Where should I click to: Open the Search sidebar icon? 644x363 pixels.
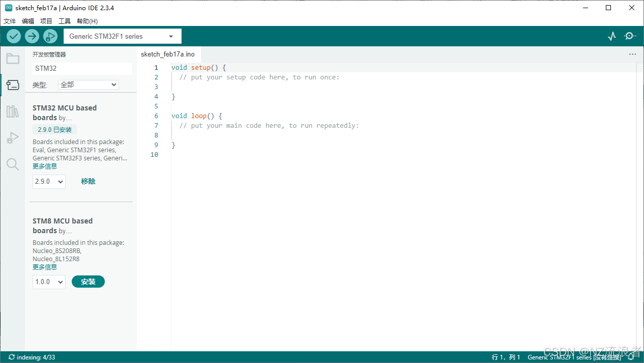click(x=13, y=164)
